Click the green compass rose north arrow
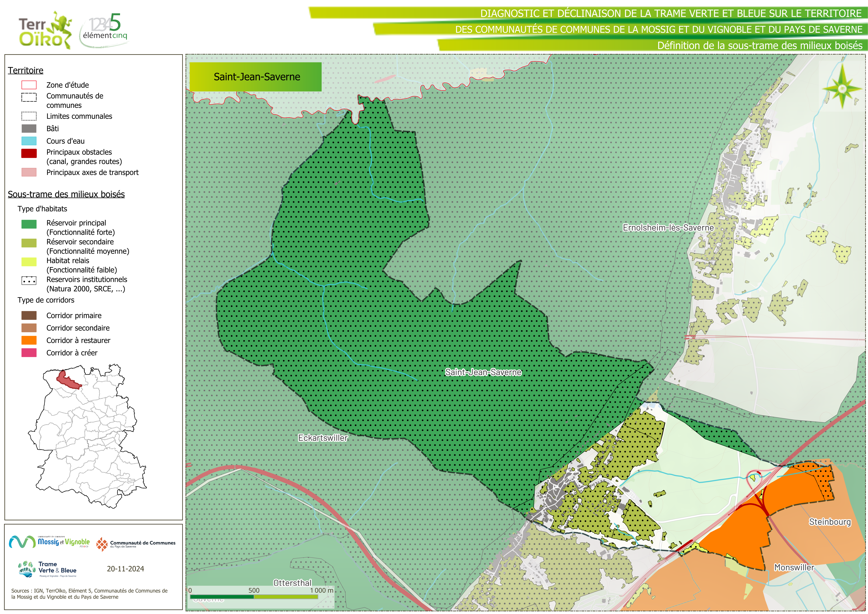The width and height of the screenshot is (868, 614). coord(842,89)
